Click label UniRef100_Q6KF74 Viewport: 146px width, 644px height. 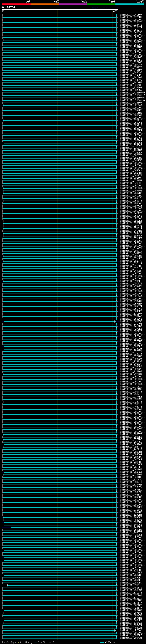coord(131,306)
